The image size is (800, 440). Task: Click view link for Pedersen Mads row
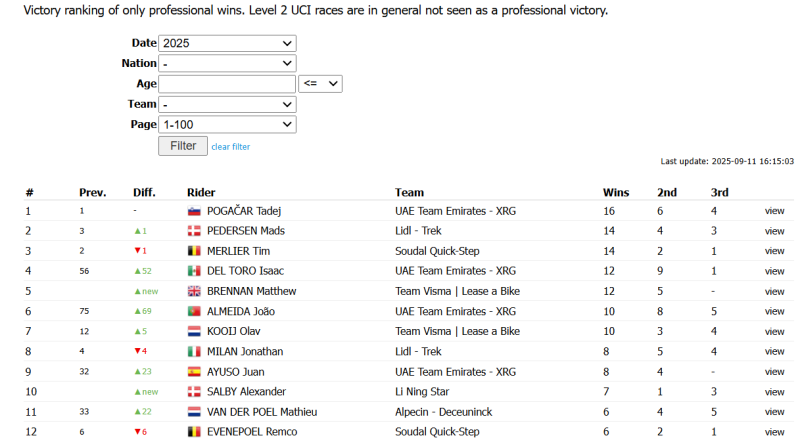click(x=774, y=231)
